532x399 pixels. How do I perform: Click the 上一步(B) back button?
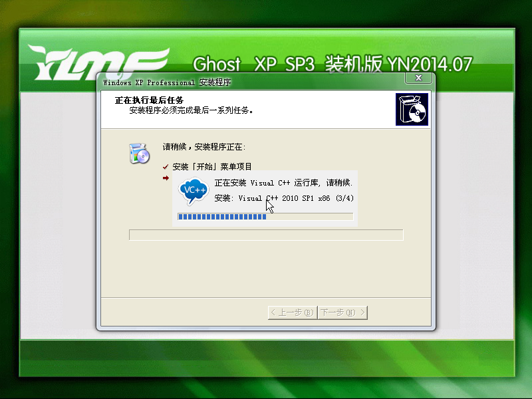pos(293,313)
